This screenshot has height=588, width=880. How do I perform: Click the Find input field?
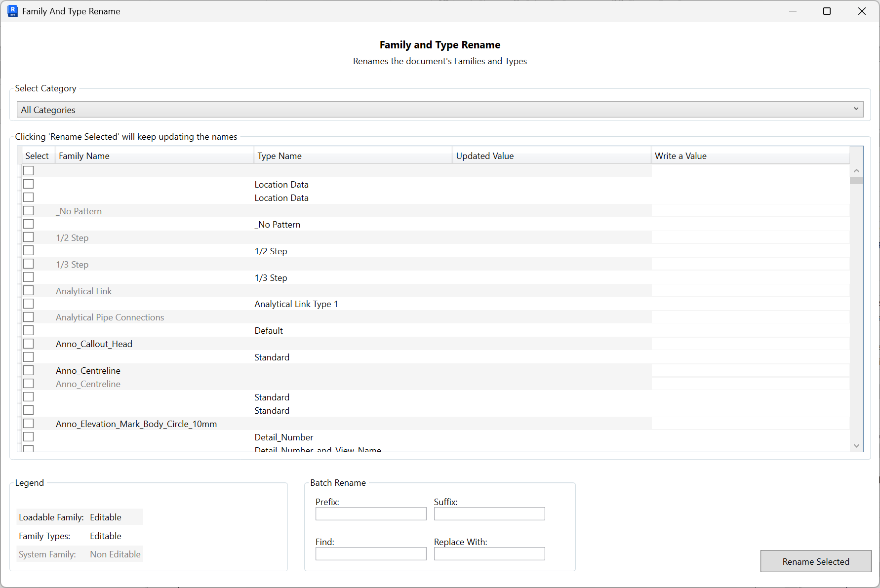[x=370, y=553]
